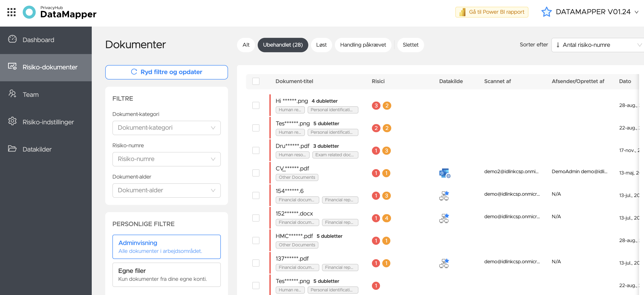Click the Risiko-indstillinger gear icon
The height and width of the screenshot is (295, 644).
click(12, 121)
